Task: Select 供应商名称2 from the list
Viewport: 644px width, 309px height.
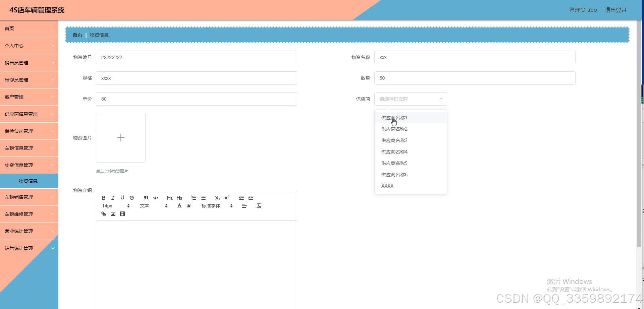Action: tap(411, 129)
